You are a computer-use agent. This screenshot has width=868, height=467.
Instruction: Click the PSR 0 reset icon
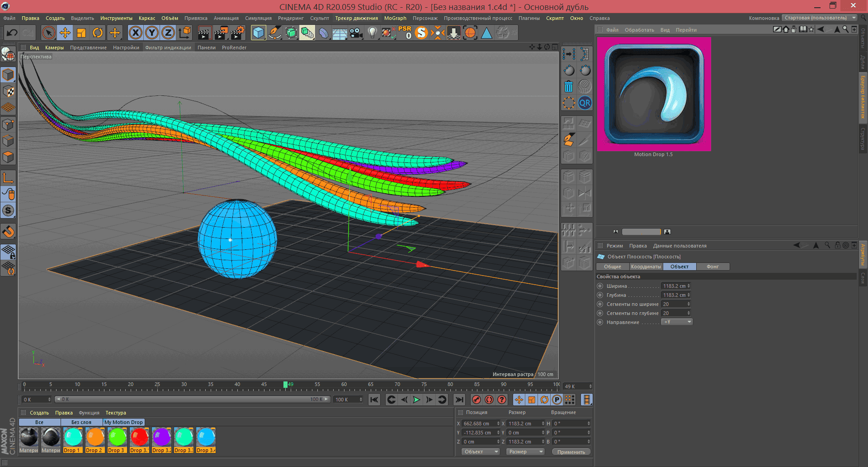405,33
